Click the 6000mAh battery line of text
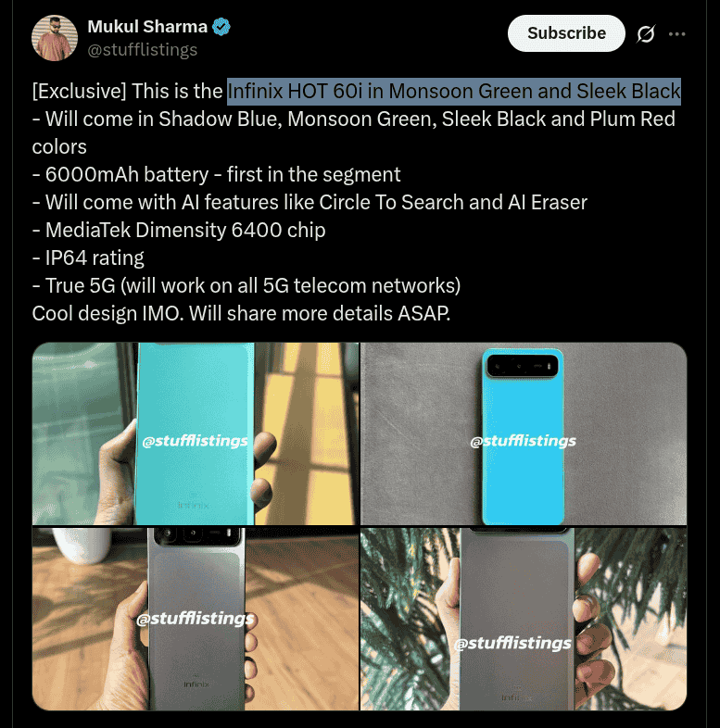 pyautogui.click(x=217, y=174)
